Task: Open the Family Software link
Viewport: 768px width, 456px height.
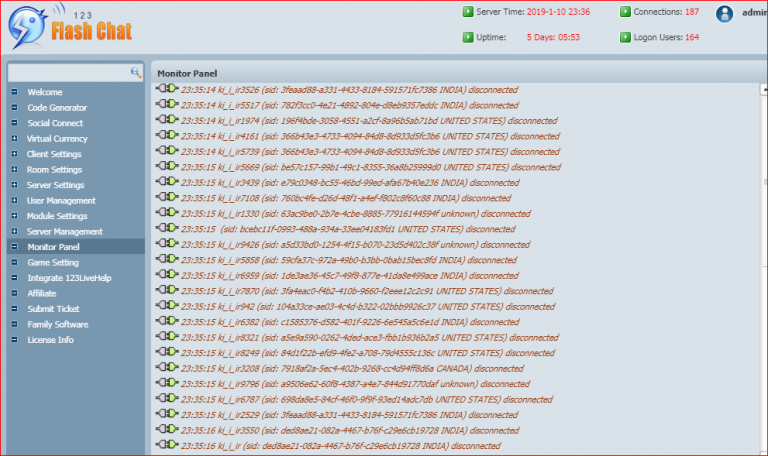Action: [58, 324]
